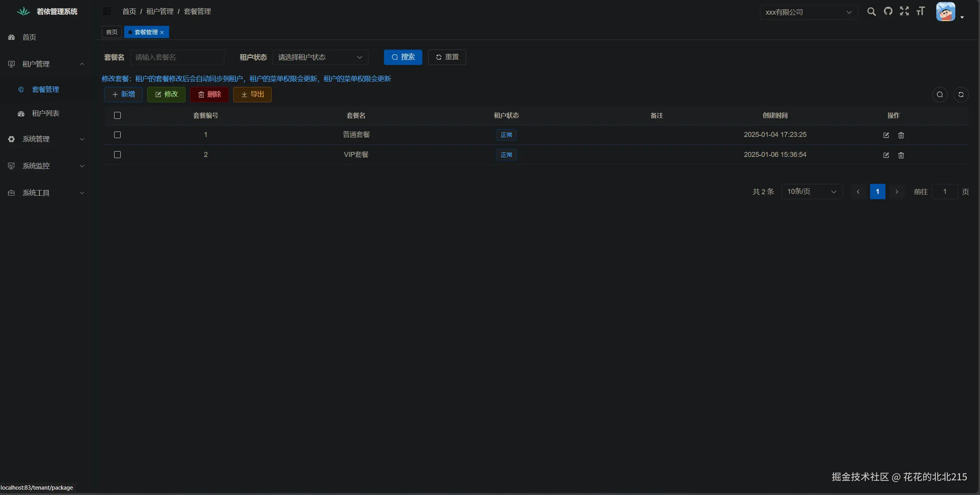Screen dimensions: 980x495
Task: Open the xxx有限公司 tenant selector
Action: point(808,12)
